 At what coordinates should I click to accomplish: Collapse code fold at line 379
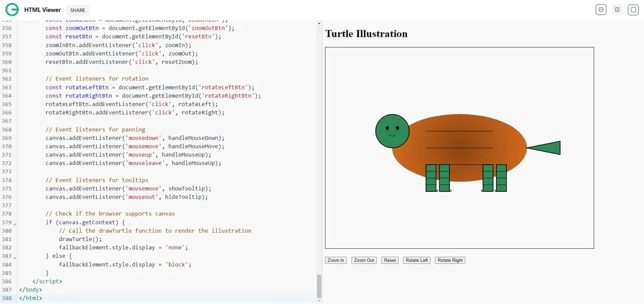click(15, 223)
